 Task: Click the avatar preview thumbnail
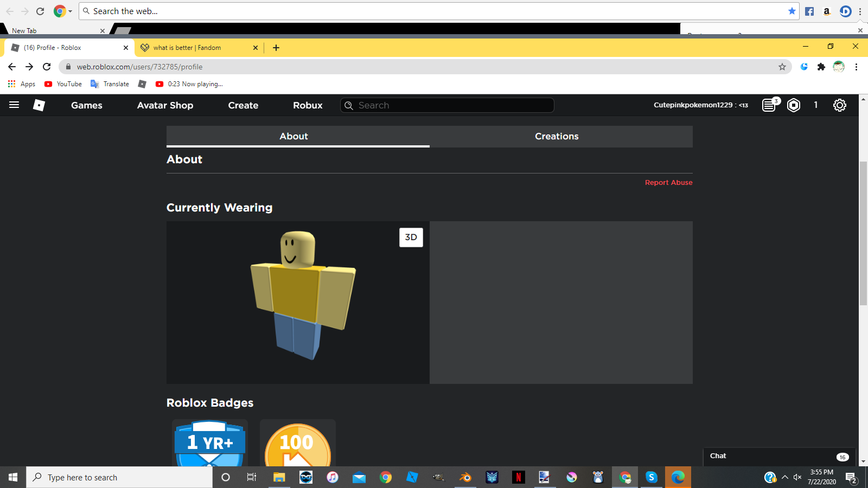point(298,303)
